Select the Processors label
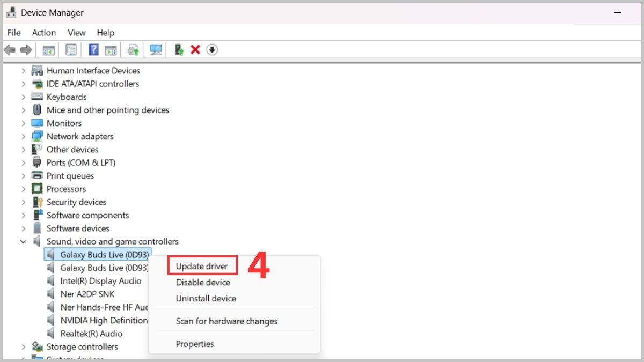Viewport: 644px width, 362px height. pyautogui.click(x=66, y=189)
